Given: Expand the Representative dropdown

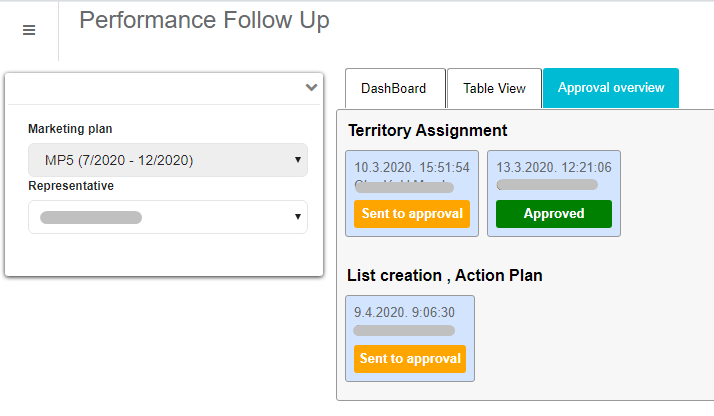Looking at the screenshot, I should click(x=167, y=217).
